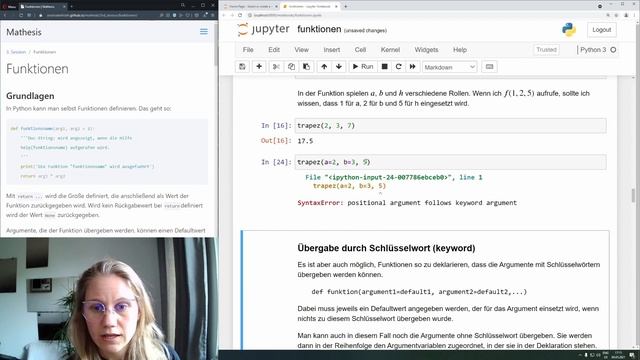The image size is (640, 360).
Task: Click the Jupyter logo to go home
Action: point(263,29)
